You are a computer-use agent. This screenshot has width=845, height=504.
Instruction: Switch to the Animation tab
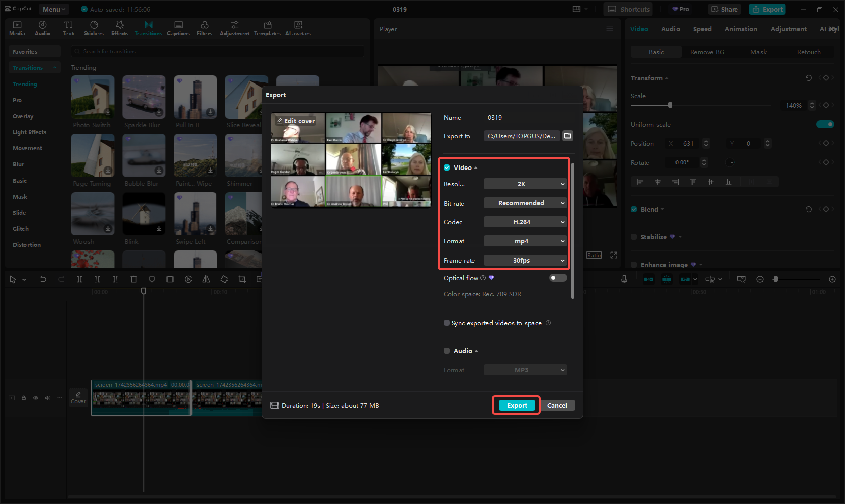741,29
